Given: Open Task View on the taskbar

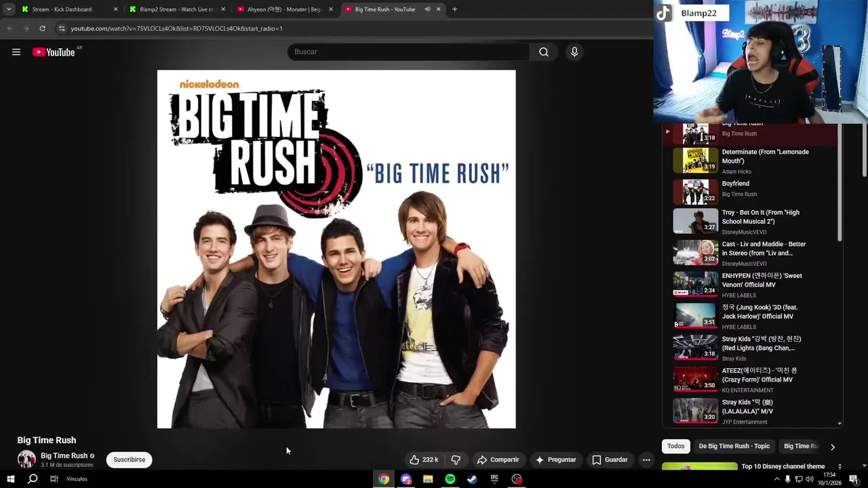Looking at the screenshot, I should click(54, 479).
